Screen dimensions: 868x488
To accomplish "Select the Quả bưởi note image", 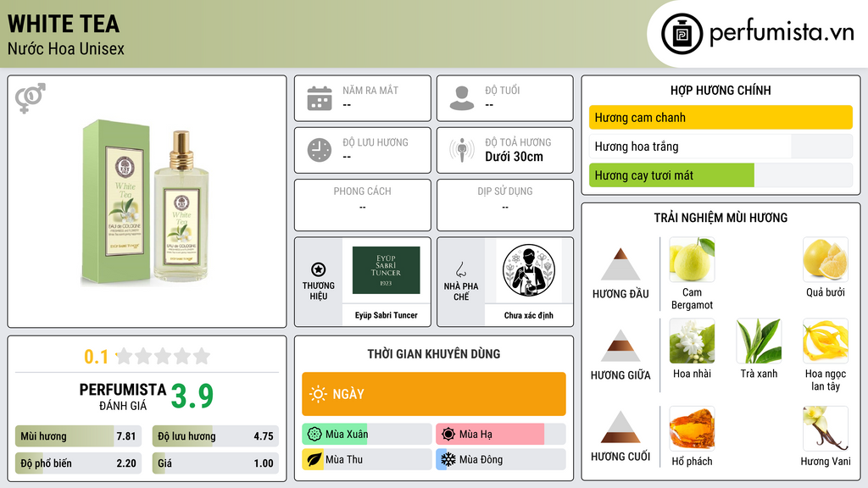I will [x=826, y=259].
